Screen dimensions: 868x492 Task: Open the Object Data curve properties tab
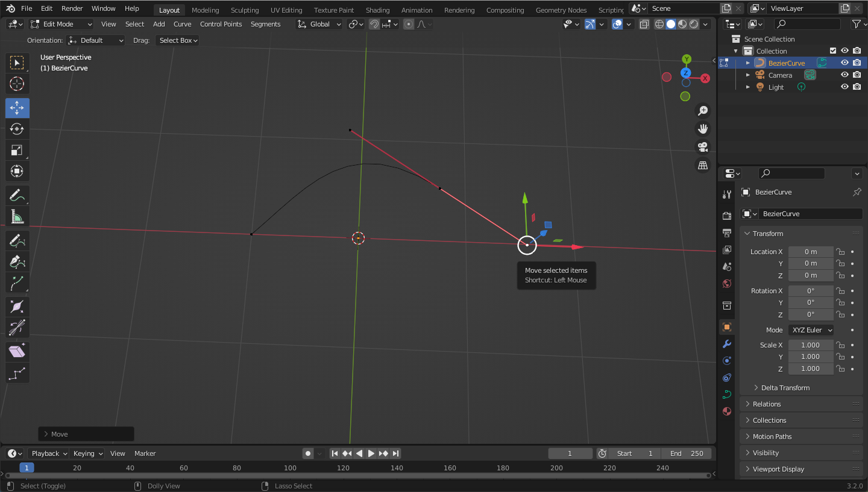click(727, 394)
